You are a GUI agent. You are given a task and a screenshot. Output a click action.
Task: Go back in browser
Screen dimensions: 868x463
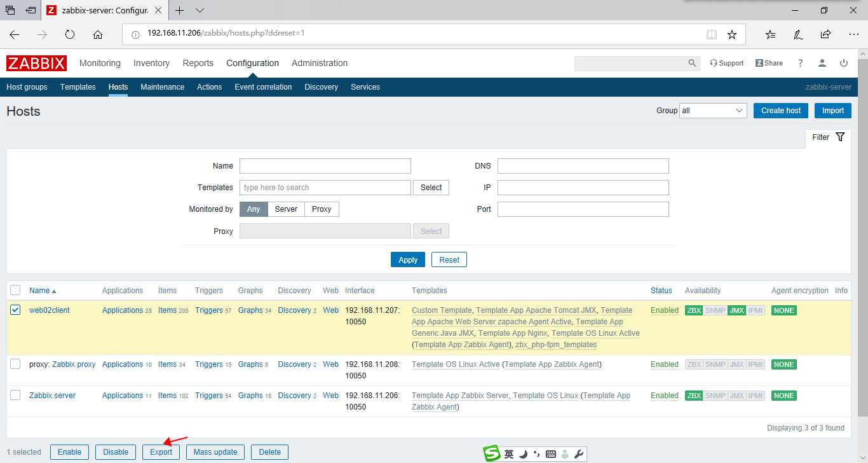click(x=14, y=35)
